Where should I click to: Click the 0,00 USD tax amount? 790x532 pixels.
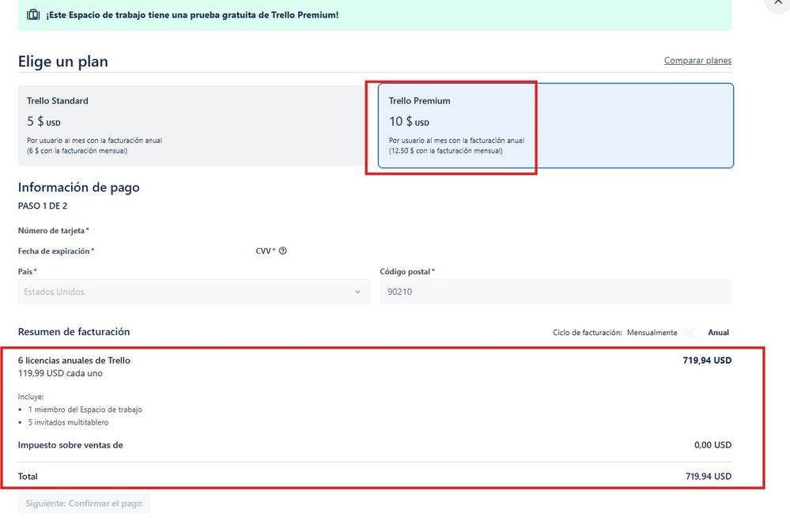[713, 445]
